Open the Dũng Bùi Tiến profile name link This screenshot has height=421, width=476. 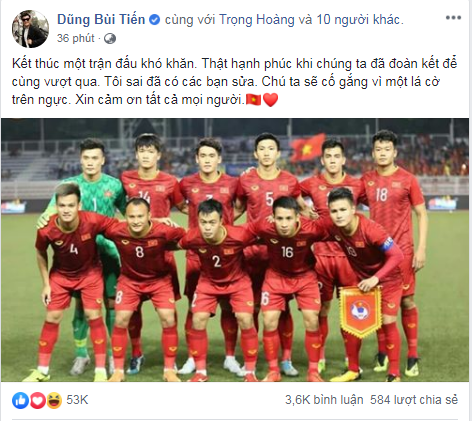(x=101, y=20)
